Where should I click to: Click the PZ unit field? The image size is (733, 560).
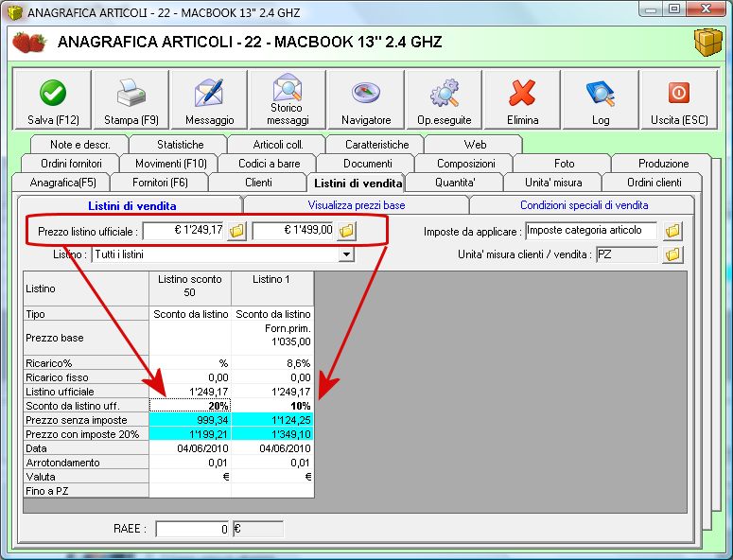tap(626, 254)
